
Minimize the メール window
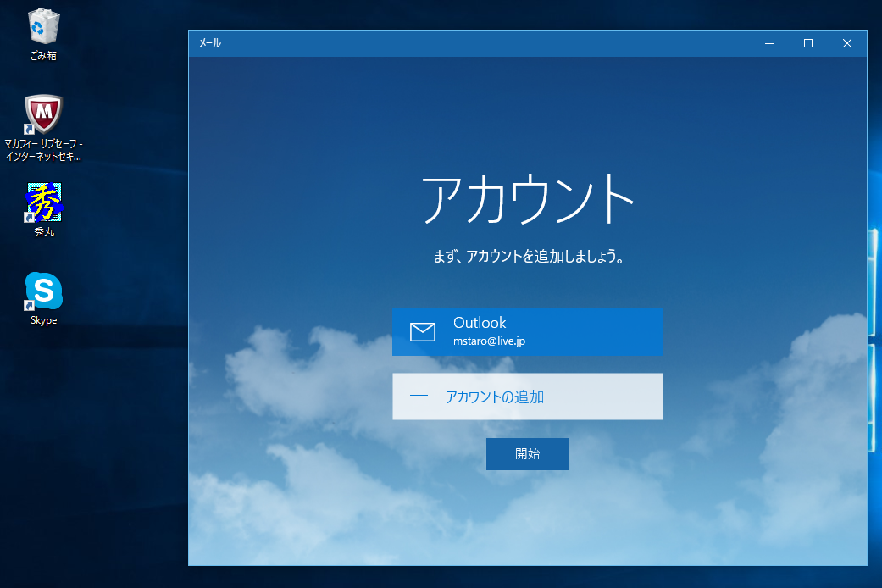pyautogui.click(x=769, y=43)
